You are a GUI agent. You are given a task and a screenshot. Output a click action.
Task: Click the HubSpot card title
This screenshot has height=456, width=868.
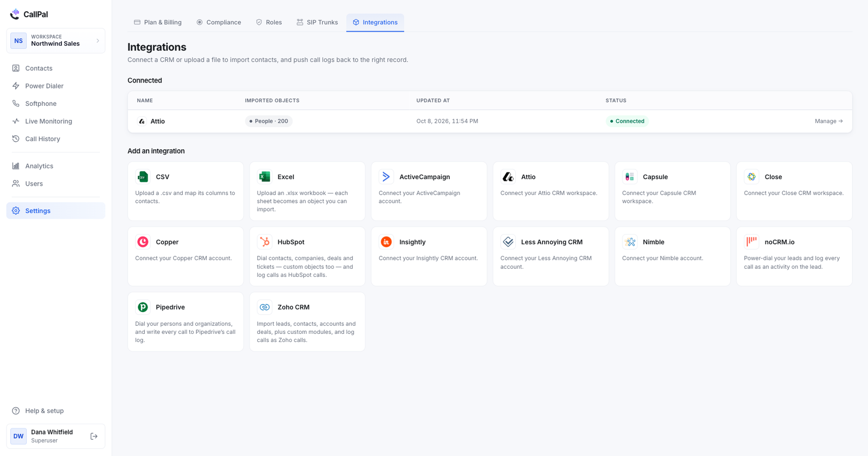[x=291, y=242]
